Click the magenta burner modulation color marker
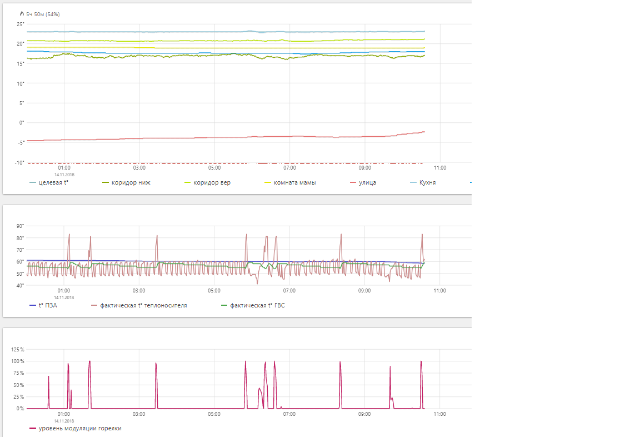Viewport: 640px width, 437px height. coord(31,427)
